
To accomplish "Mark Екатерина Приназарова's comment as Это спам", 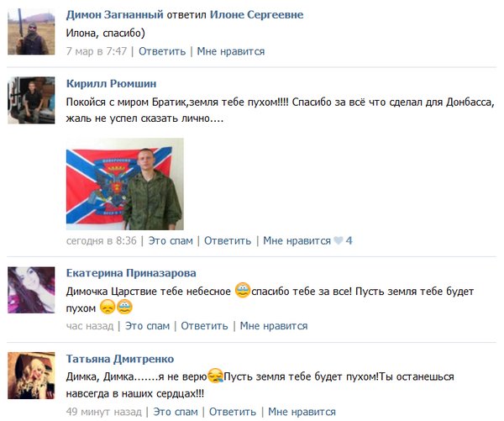I will click(147, 326).
